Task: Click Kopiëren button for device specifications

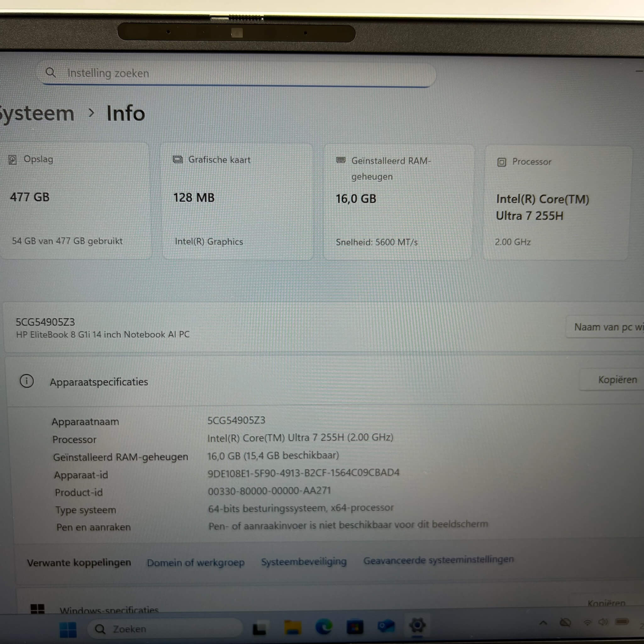Action: coord(617,380)
